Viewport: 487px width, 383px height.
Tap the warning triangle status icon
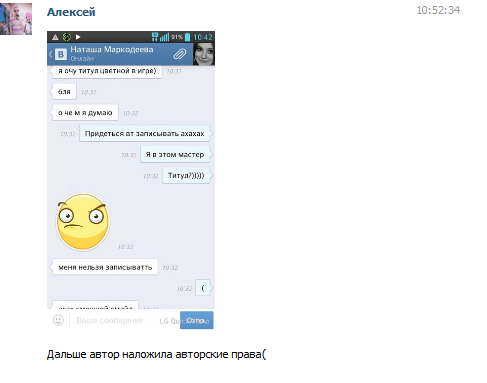click(55, 37)
